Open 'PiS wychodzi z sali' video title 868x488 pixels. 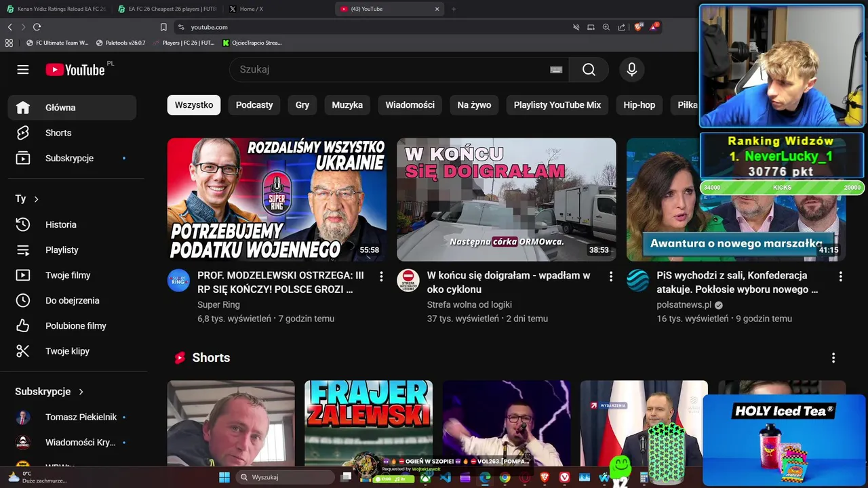pos(738,283)
